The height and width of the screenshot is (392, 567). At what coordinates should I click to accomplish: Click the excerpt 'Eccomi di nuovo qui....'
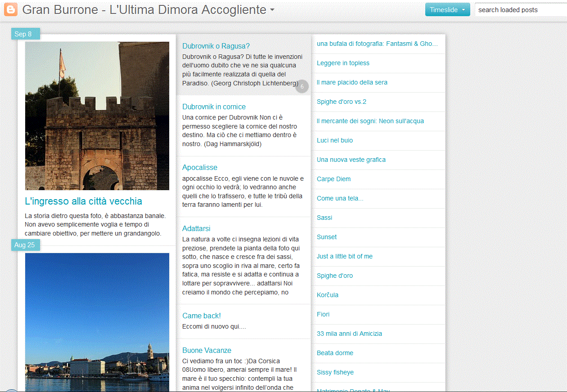coord(214,326)
